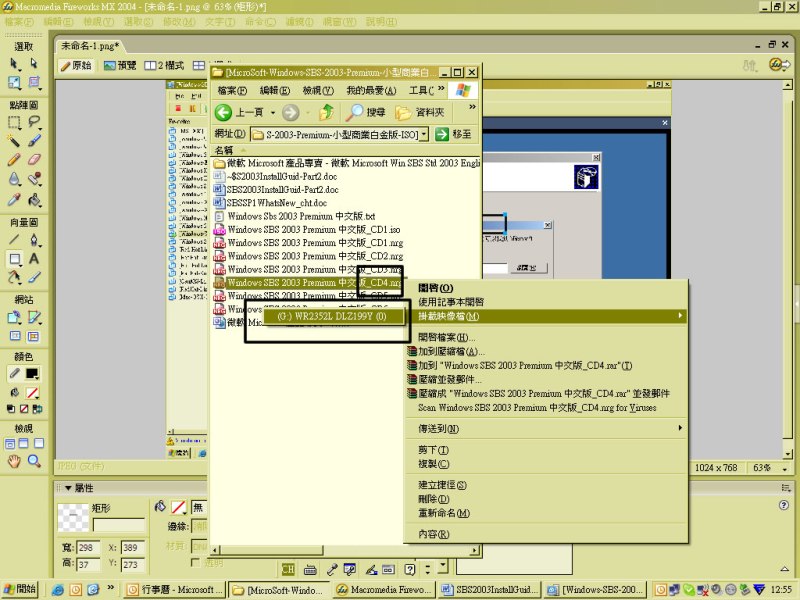Open the fill color swatch in Tools

33,393
